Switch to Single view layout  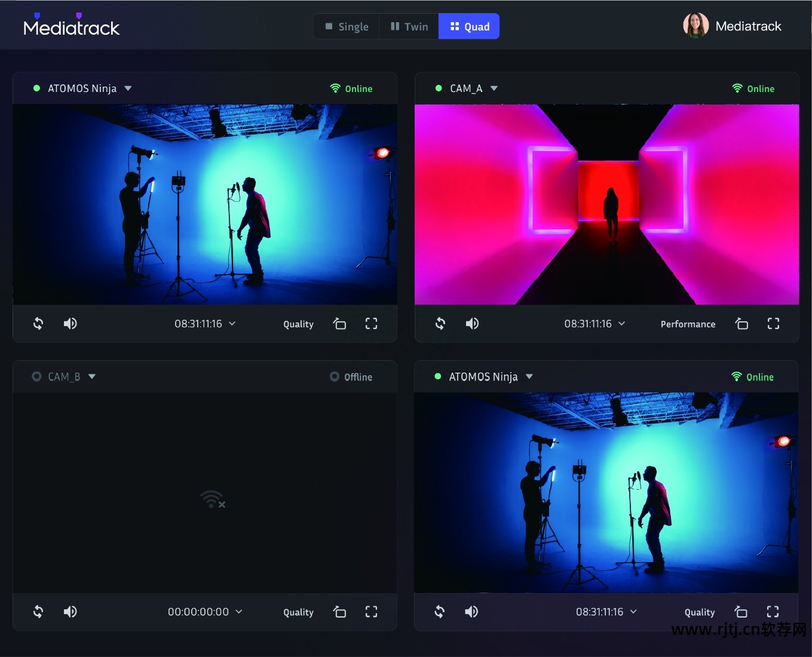[347, 27]
